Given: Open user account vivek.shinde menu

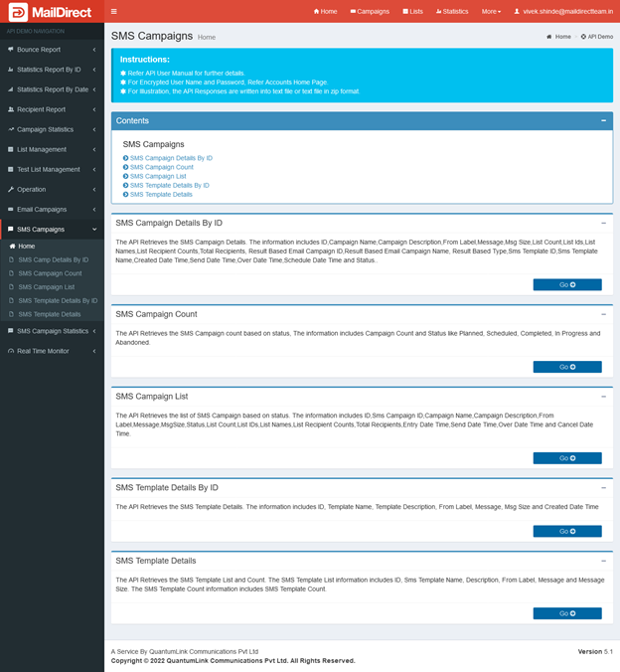Looking at the screenshot, I should (x=562, y=11).
